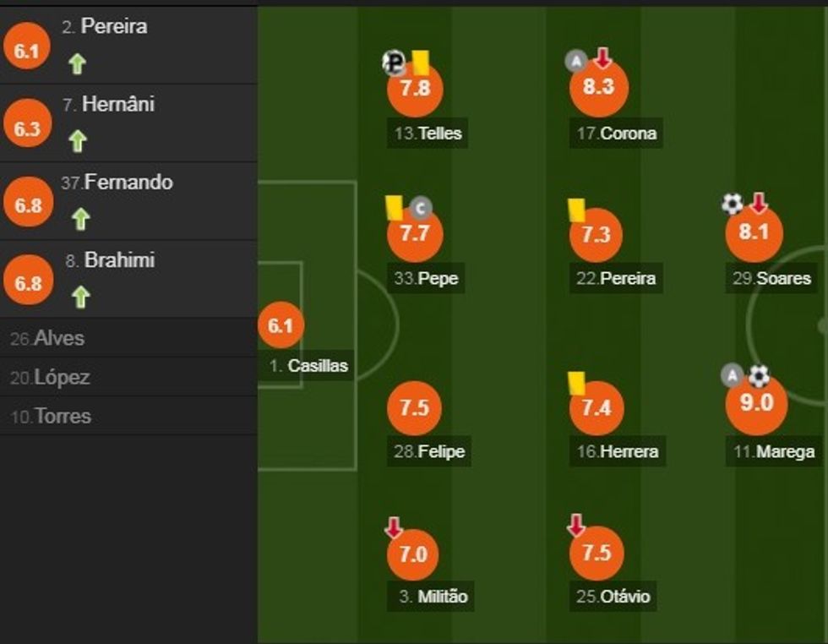Click Fernando's 6.8 rating badge in substitutes
Screen dimensions: 828x644
(x=28, y=205)
